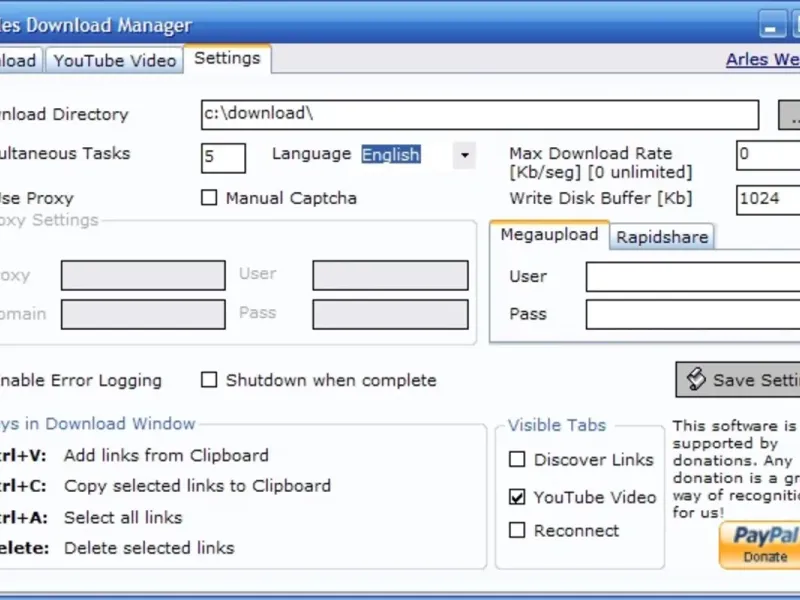
Task: Click the save icon on Save Settings
Action: click(x=696, y=380)
